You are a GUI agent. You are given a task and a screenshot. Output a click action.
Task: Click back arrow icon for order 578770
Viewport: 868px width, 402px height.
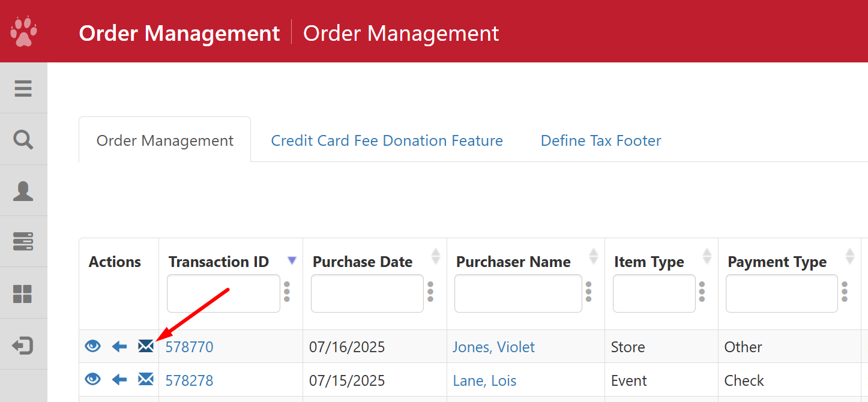pos(119,346)
